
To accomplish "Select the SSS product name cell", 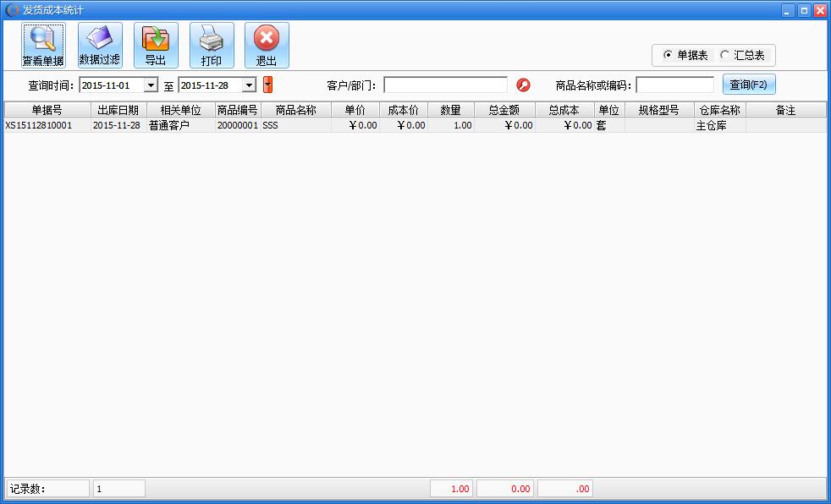I will point(295,125).
